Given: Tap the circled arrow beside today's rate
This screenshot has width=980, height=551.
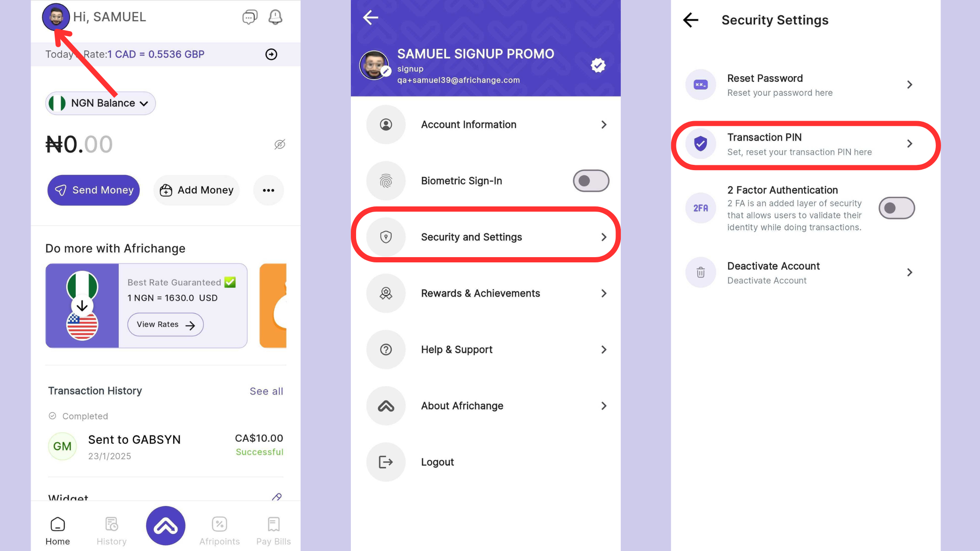Looking at the screenshot, I should [x=271, y=54].
